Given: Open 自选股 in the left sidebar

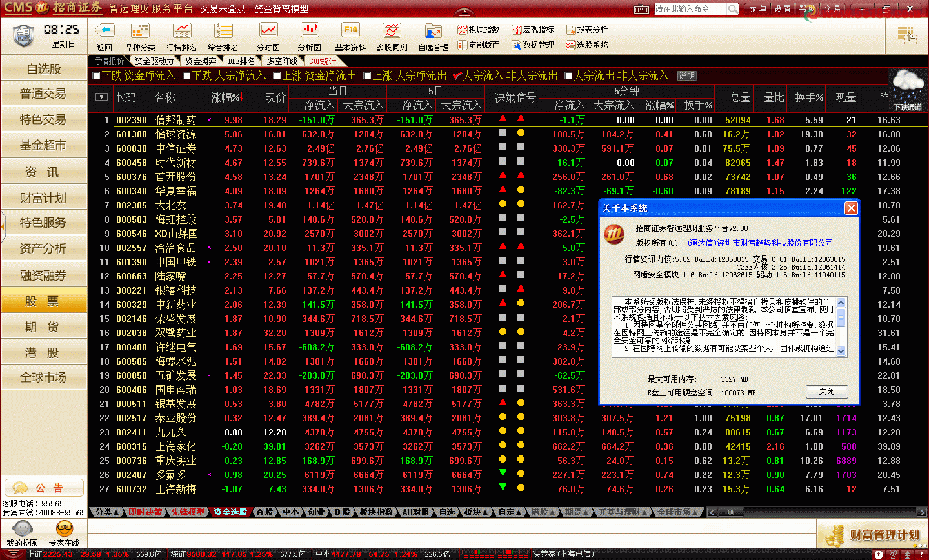Looking at the screenshot, I should [43, 69].
